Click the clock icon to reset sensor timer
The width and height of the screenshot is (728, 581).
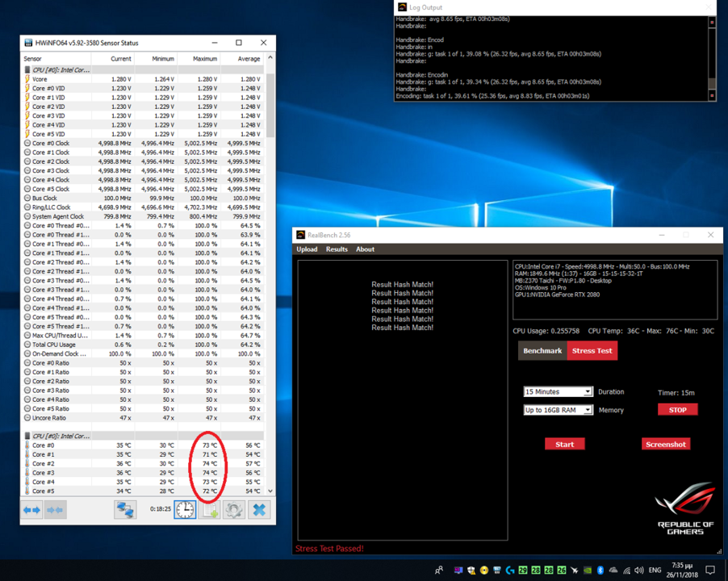(185, 510)
